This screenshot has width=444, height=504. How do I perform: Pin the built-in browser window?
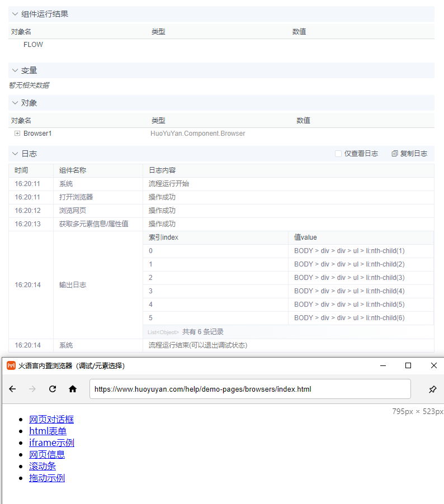coord(432,389)
